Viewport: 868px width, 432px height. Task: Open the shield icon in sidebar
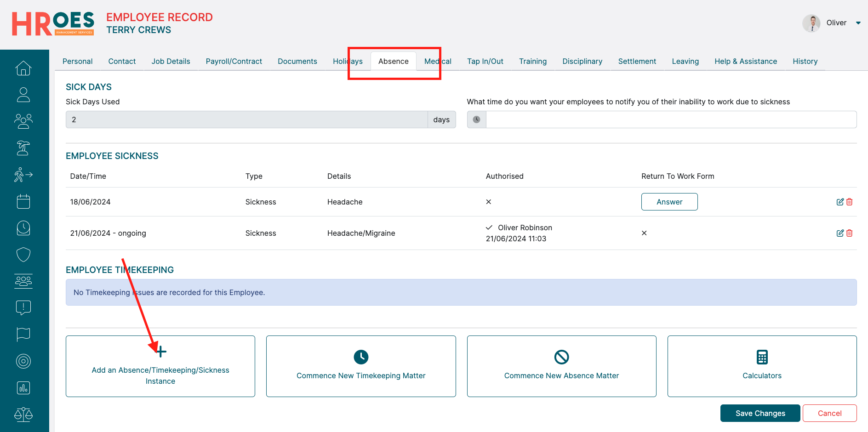(x=23, y=254)
